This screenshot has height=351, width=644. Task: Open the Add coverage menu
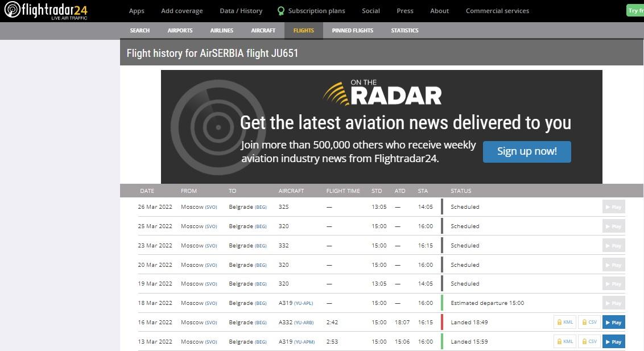(181, 11)
